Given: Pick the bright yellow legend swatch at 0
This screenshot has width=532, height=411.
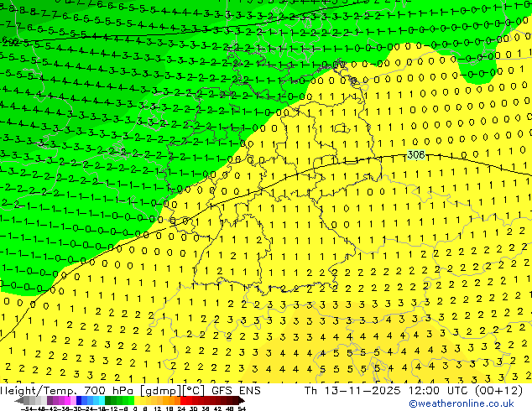Looking at the screenshot, I should click(137, 400).
